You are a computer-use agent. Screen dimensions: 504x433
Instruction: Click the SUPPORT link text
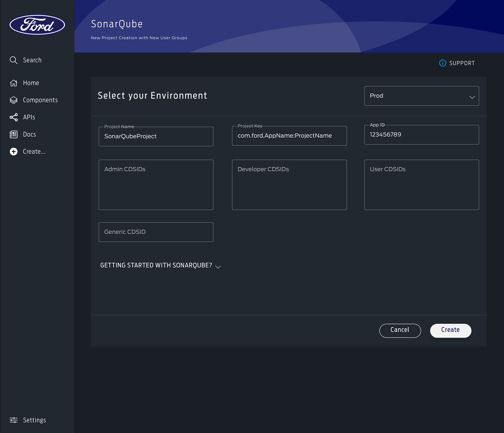tap(462, 63)
